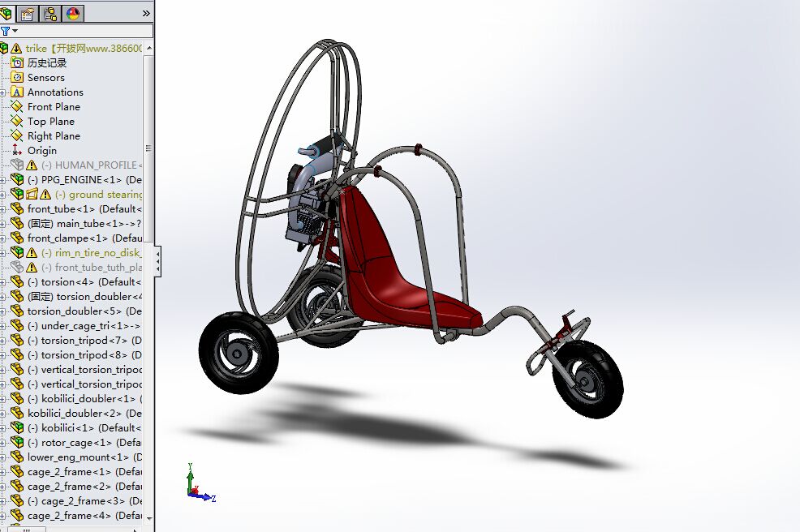800x532 pixels.
Task: Select the front wheel tire in the model
Action: [588, 379]
